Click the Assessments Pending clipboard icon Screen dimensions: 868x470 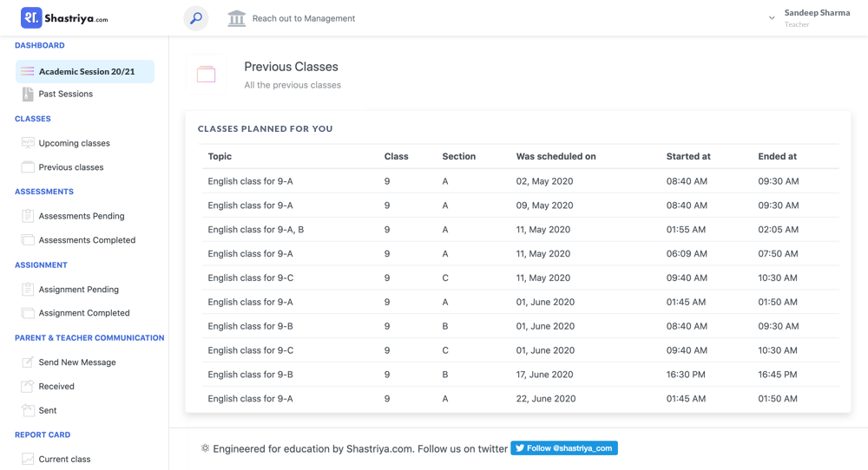(x=28, y=216)
